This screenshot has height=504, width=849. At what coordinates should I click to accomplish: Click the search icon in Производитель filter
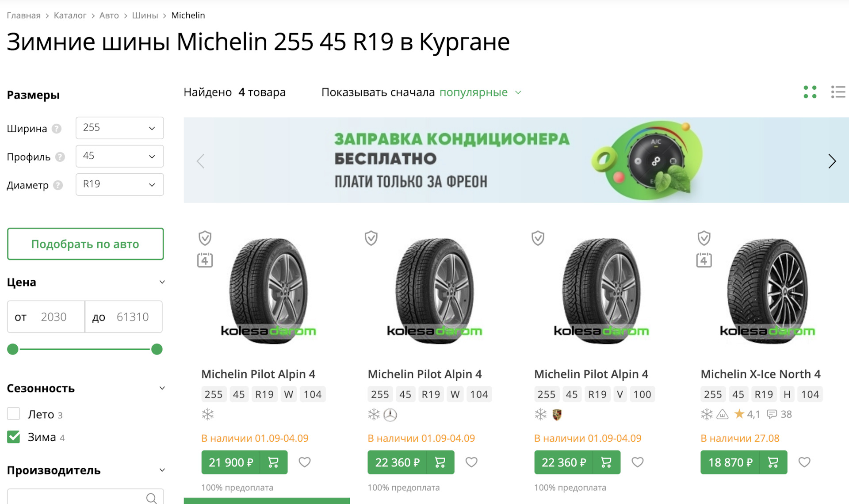[151, 498]
